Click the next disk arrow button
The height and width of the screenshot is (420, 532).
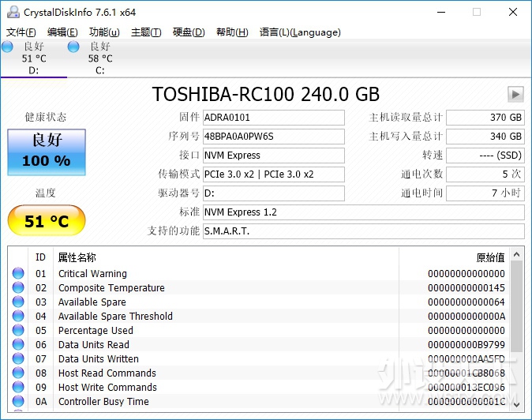[515, 94]
